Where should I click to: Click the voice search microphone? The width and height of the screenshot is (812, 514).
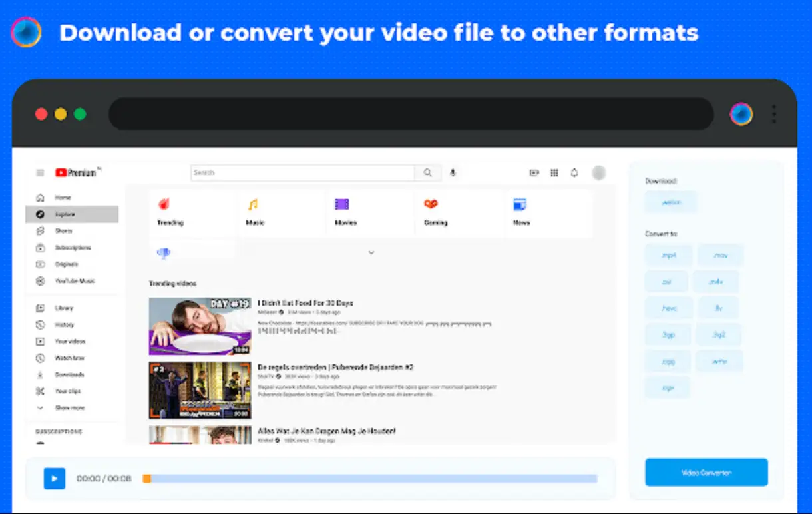pyautogui.click(x=453, y=172)
